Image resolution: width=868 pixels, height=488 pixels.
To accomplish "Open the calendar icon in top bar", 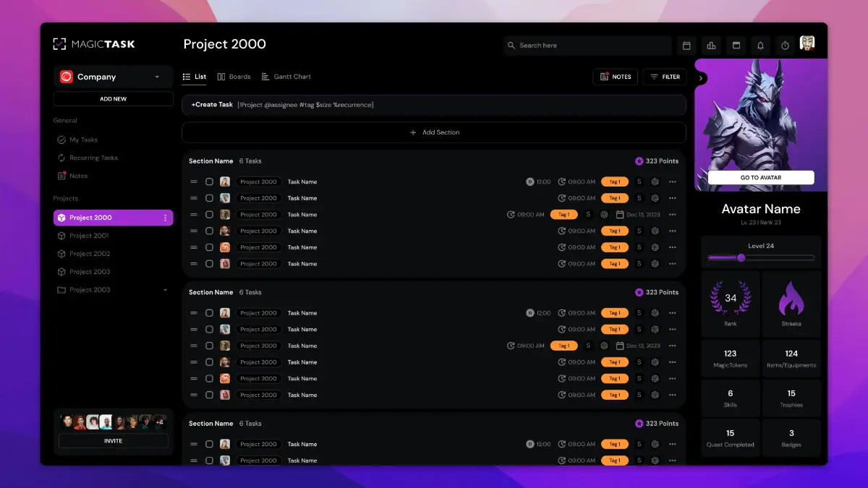I will (x=686, y=46).
